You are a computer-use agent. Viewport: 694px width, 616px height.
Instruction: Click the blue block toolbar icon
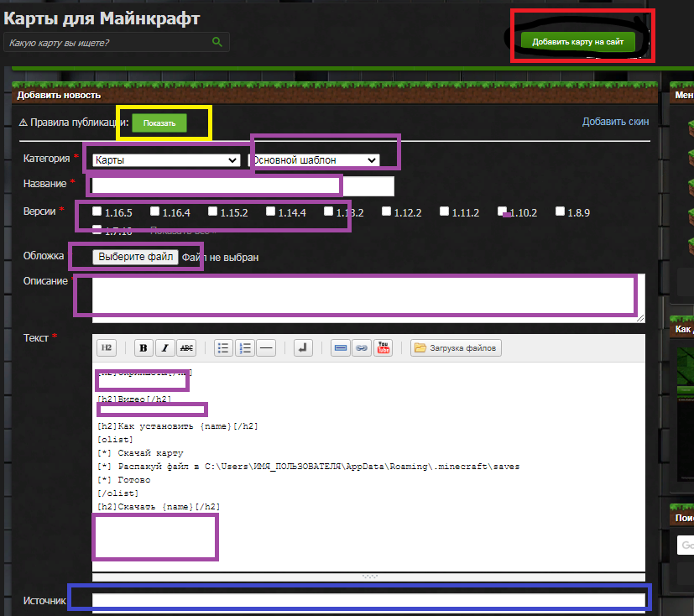(x=341, y=347)
